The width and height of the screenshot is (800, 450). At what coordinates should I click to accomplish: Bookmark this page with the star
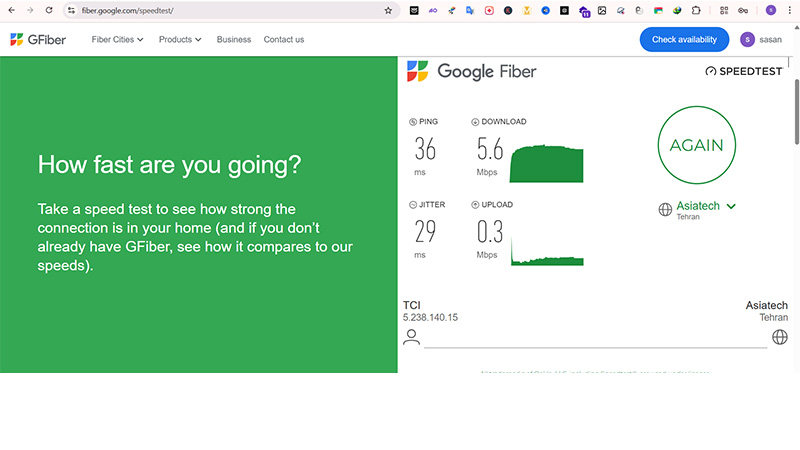click(388, 10)
